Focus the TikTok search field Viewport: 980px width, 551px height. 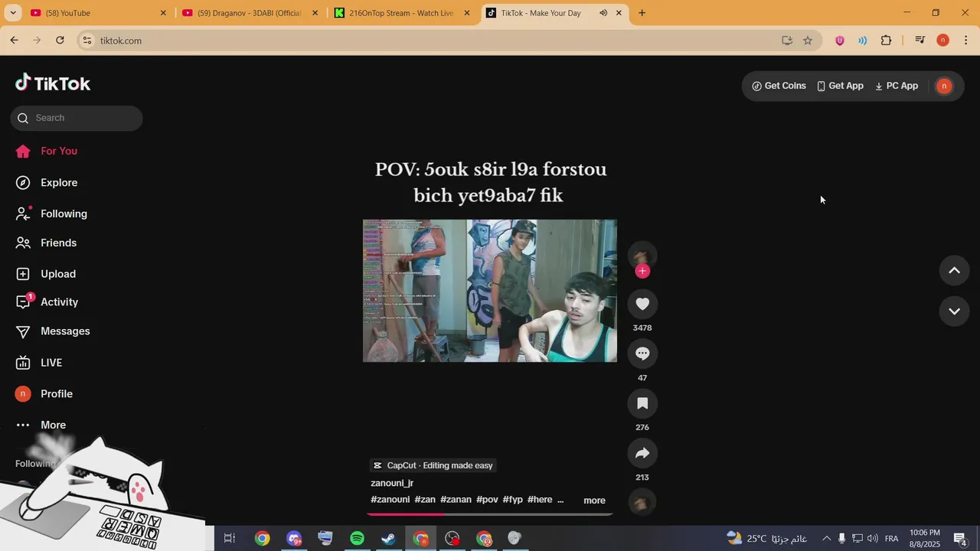77,118
